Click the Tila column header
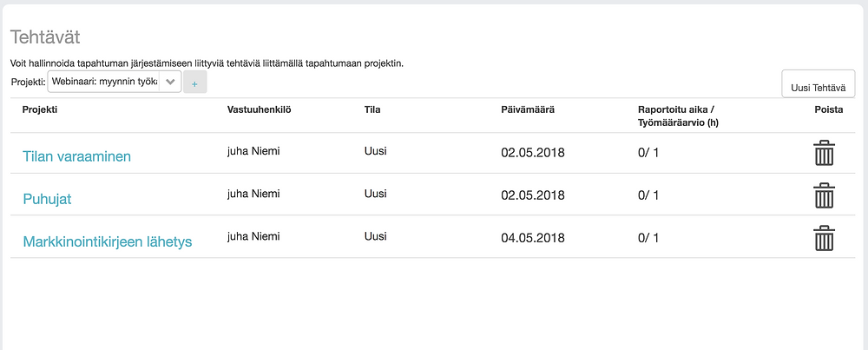868x350 pixels. click(x=372, y=109)
